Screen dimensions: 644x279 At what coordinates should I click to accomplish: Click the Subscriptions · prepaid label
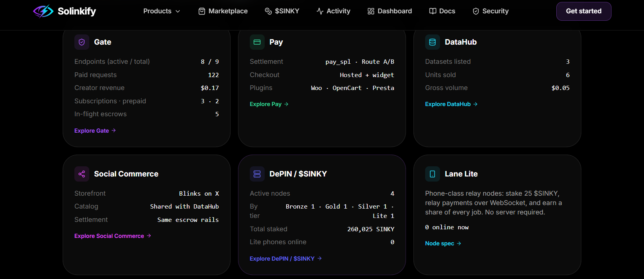[110, 101]
